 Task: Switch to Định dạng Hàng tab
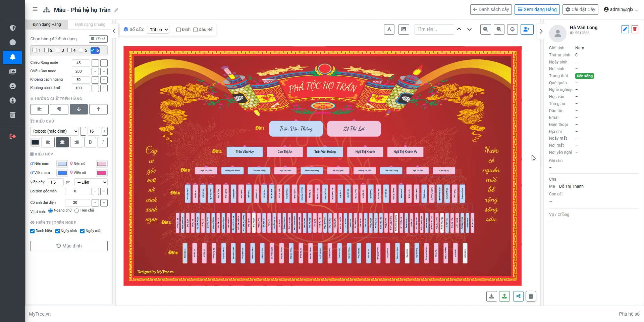pos(47,25)
